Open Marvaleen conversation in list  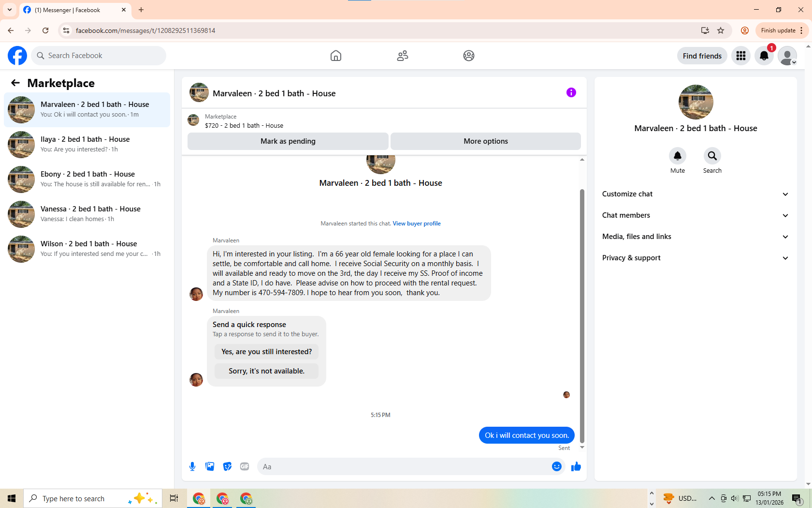(x=87, y=110)
